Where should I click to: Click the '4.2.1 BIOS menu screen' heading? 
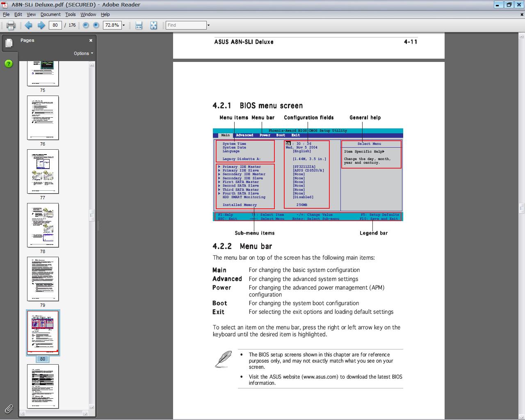[x=258, y=106]
